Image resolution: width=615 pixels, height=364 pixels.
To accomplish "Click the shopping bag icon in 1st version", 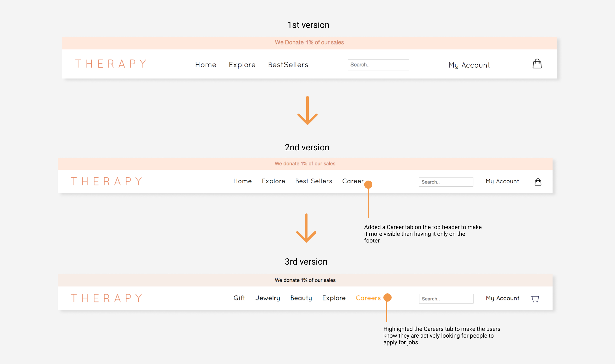I will click(537, 64).
